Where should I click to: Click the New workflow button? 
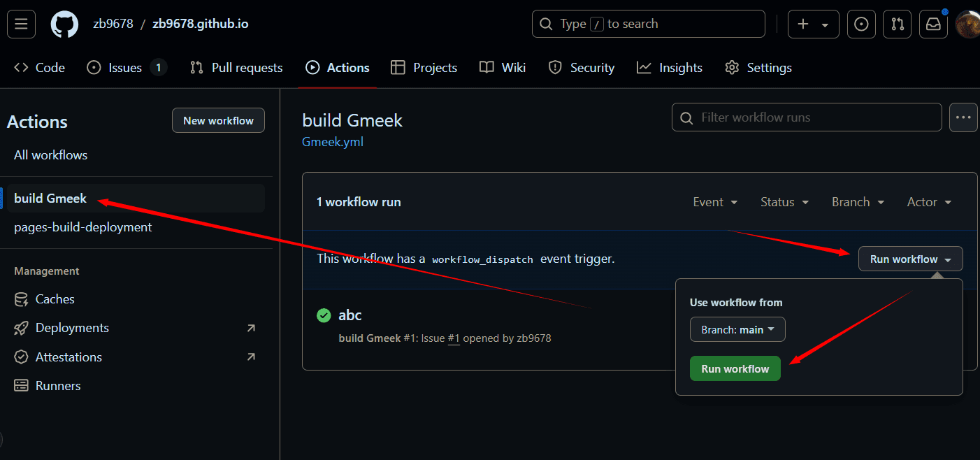[x=218, y=121]
